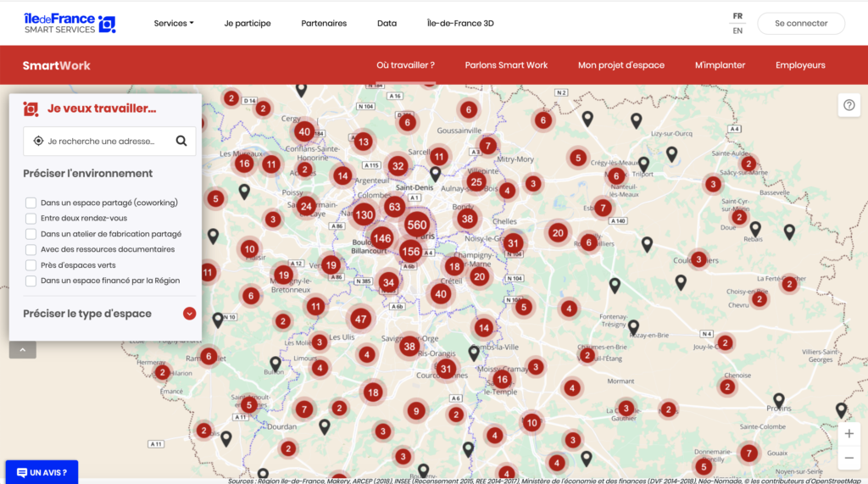
Task: Open the Services dropdown menu
Action: coord(173,24)
